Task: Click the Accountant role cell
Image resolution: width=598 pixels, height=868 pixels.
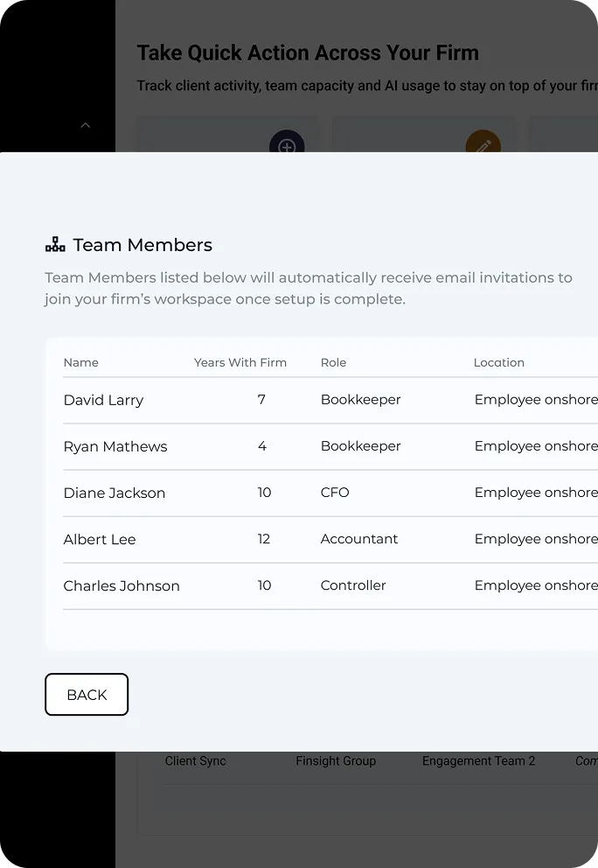Action: pos(359,539)
